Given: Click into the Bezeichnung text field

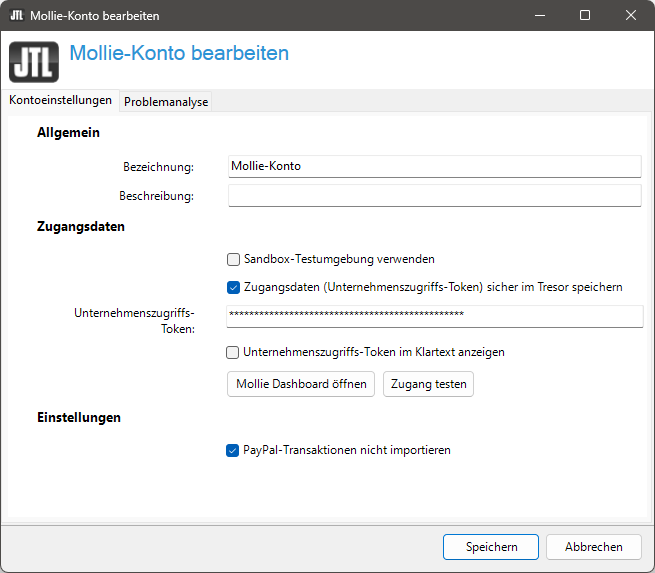Looking at the screenshot, I should tap(434, 166).
